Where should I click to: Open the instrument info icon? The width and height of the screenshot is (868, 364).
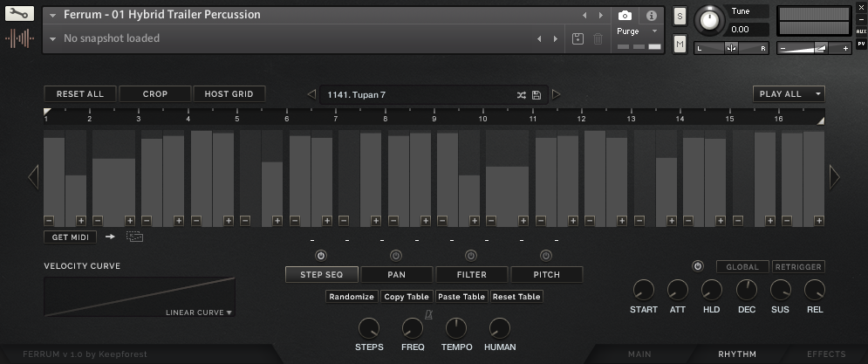pyautogui.click(x=651, y=16)
